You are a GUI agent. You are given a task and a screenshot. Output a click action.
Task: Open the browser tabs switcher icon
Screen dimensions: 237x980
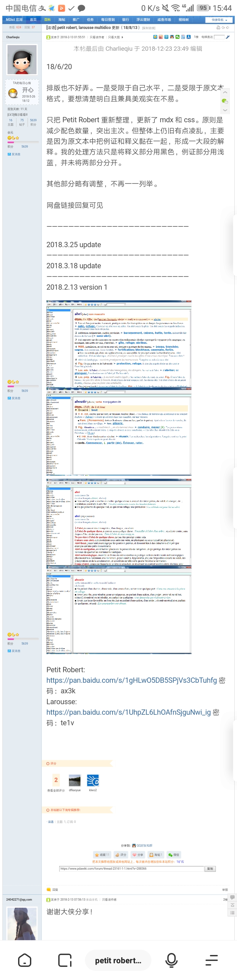[x=65, y=960]
